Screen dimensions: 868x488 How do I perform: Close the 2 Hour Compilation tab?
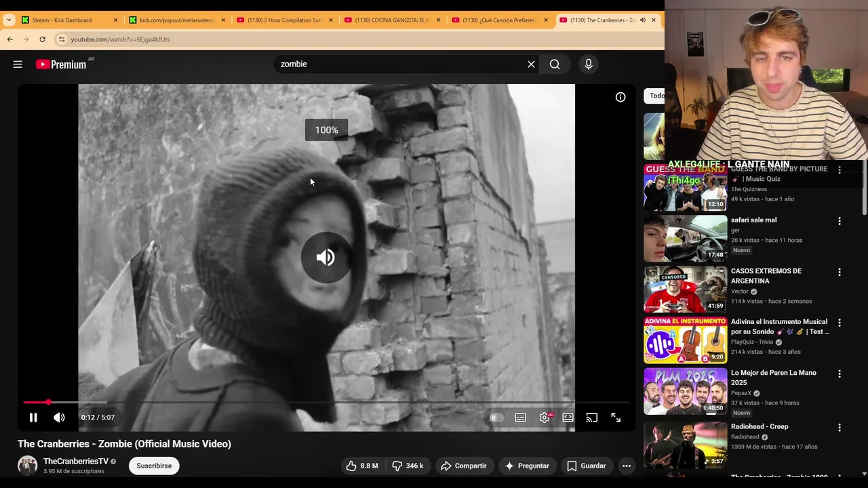(x=331, y=20)
